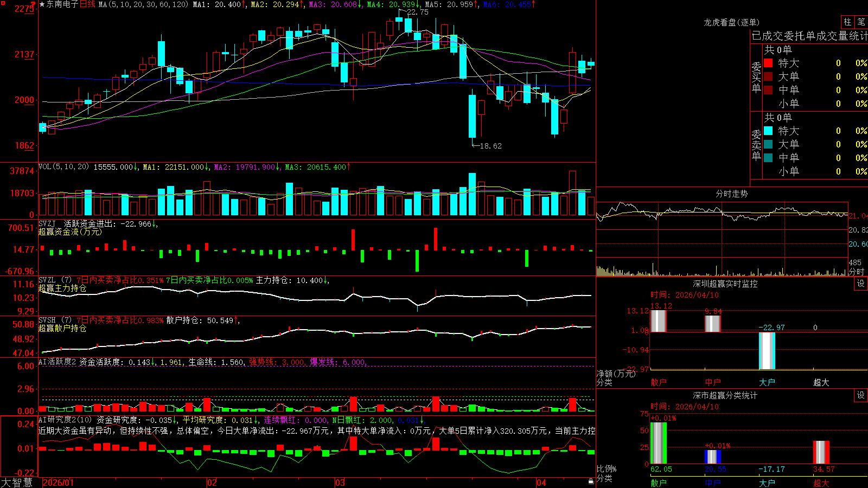Click the 时间: 2026/04/10 in 深圳超赢实时监控

[x=685, y=295]
